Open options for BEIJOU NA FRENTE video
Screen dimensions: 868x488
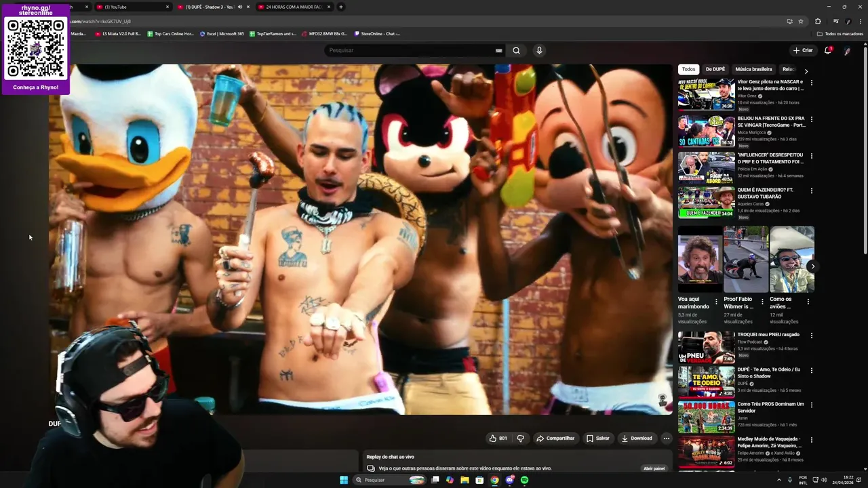(x=812, y=119)
